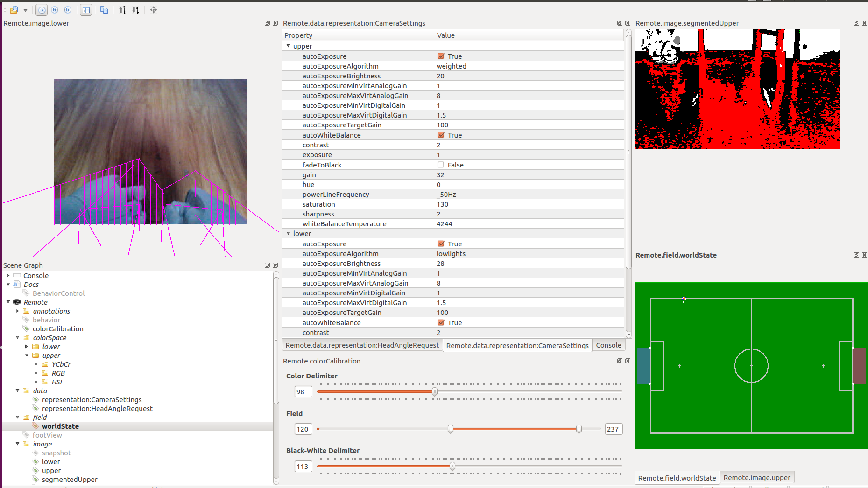Image resolution: width=868 pixels, height=488 pixels.
Task: Expand the annotations folder in Scene Graph
Action: pos(18,311)
